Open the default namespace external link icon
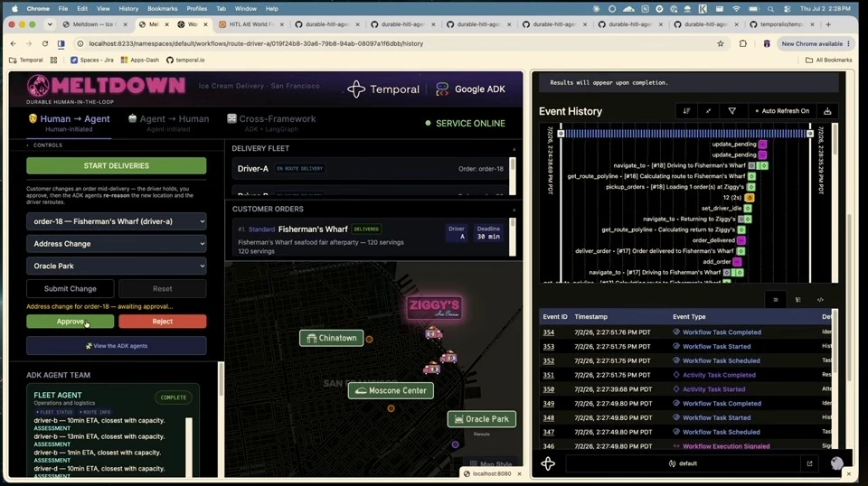This screenshot has height=486, width=868. [809, 463]
